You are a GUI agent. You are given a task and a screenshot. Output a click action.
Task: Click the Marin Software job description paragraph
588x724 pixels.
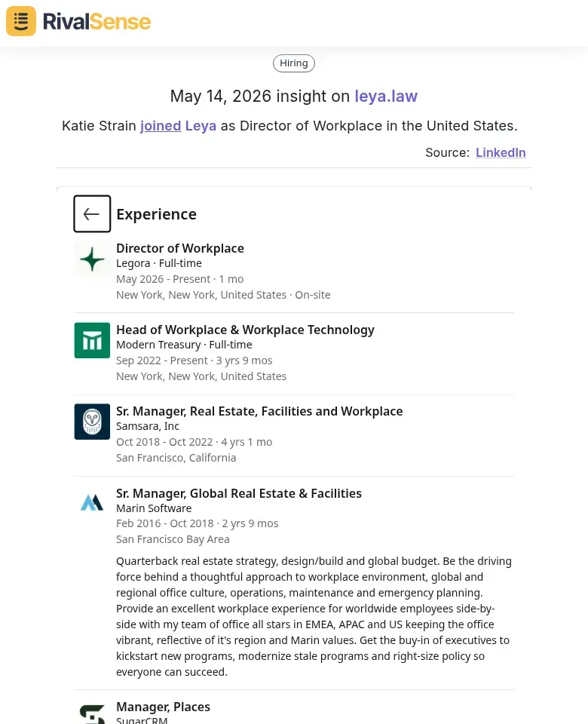[314, 616]
